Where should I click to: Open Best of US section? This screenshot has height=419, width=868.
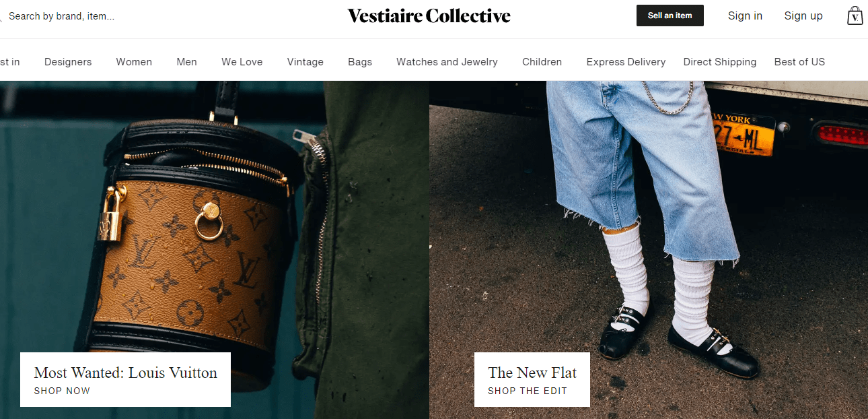click(799, 62)
